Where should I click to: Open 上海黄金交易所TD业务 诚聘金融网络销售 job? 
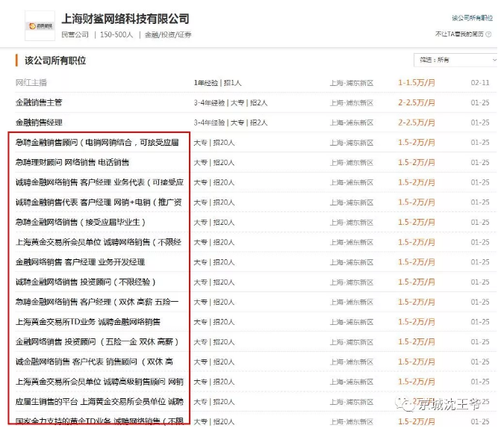pyautogui.click(x=88, y=322)
